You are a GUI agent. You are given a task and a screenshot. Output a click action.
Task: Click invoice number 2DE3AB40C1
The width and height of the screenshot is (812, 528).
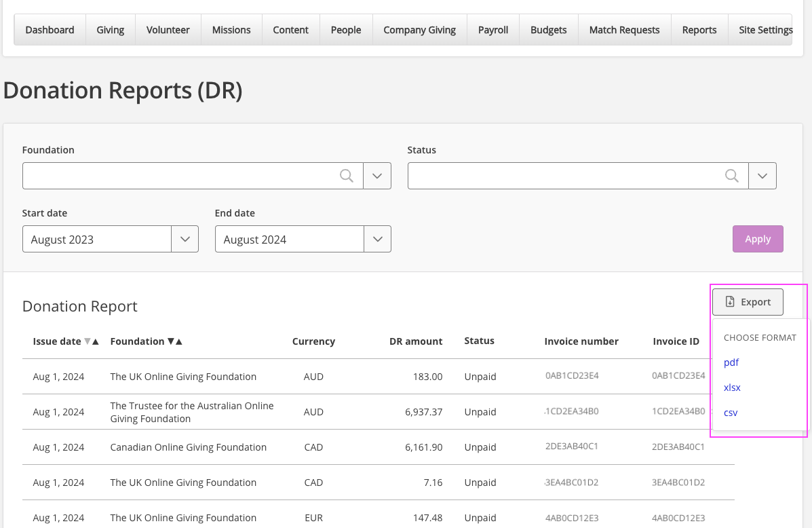pyautogui.click(x=572, y=446)
